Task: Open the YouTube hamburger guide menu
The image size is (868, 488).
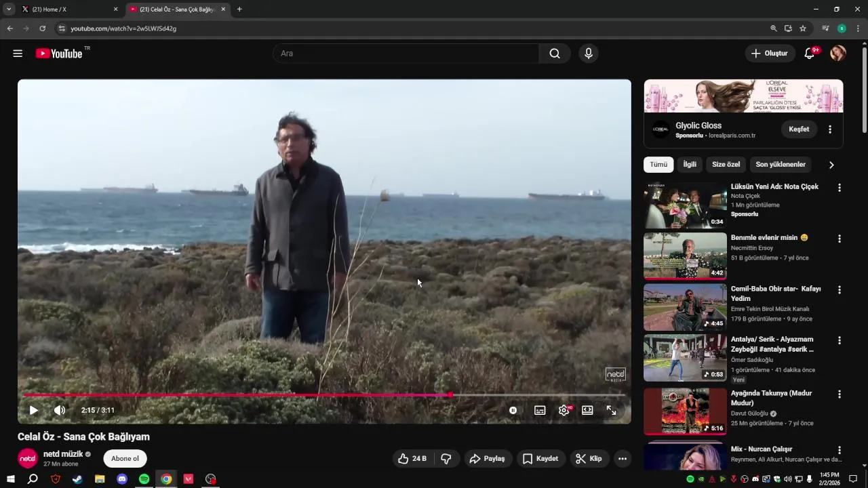Action: pos(18,54)
